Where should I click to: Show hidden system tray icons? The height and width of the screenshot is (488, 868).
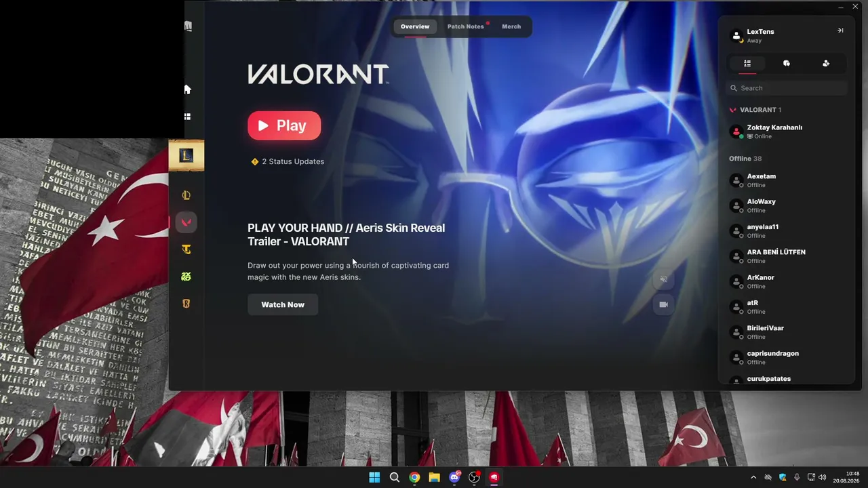pyautogui.click(x=753, y=478)
